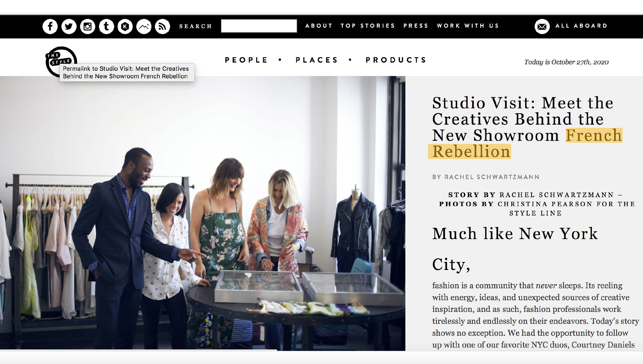The width and height of the screenshot is (643, 364).
Task: Select the Products category
Action: pos(396,60)
